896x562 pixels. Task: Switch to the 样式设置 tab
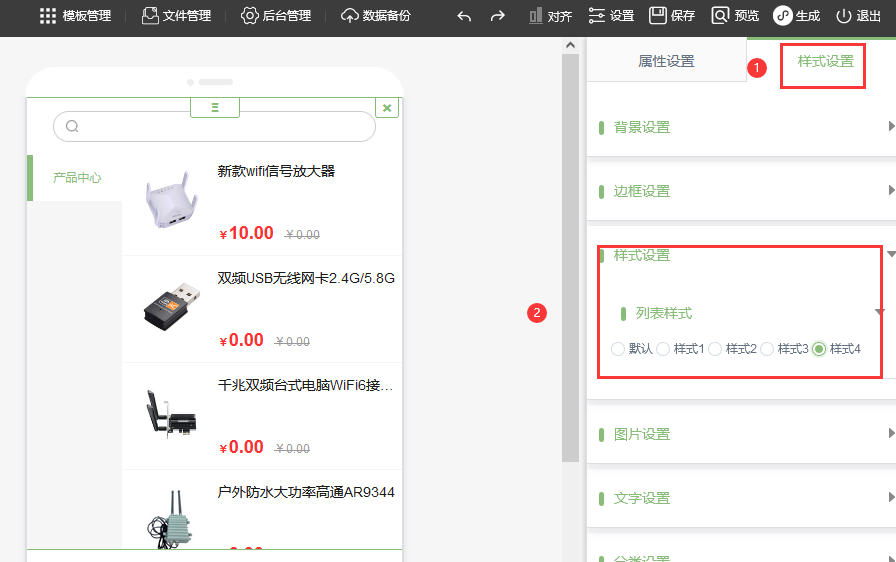tap(825, 61)
